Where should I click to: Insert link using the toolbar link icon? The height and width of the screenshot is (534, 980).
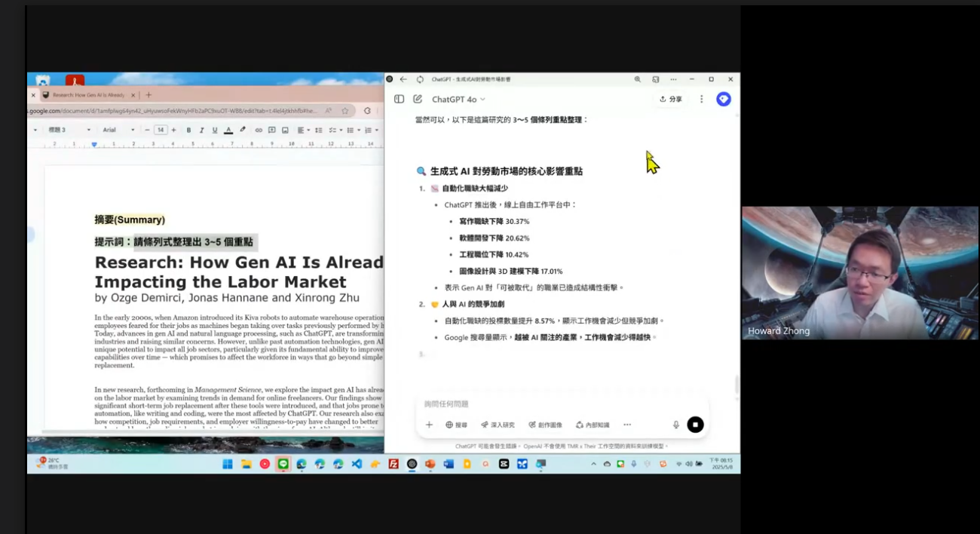(259, 130)
